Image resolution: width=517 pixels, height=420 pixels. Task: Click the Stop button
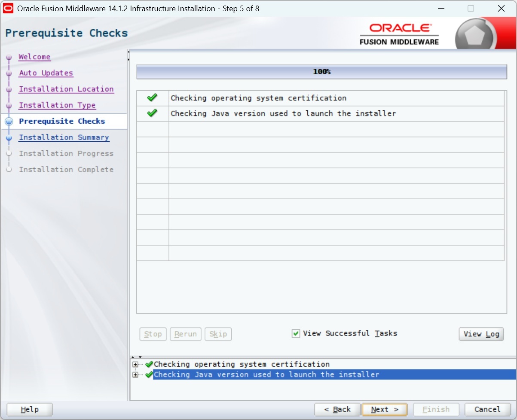pos(153,334)
